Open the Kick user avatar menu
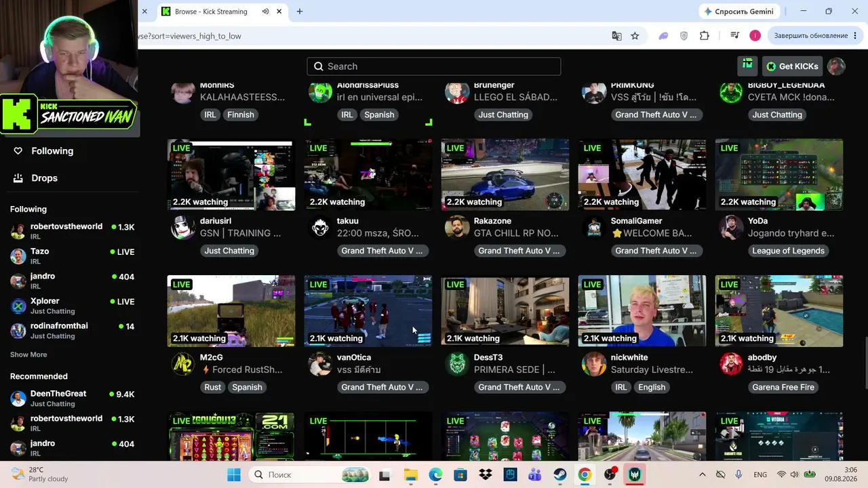Screen dimensions: 868x488 (836, 66)
